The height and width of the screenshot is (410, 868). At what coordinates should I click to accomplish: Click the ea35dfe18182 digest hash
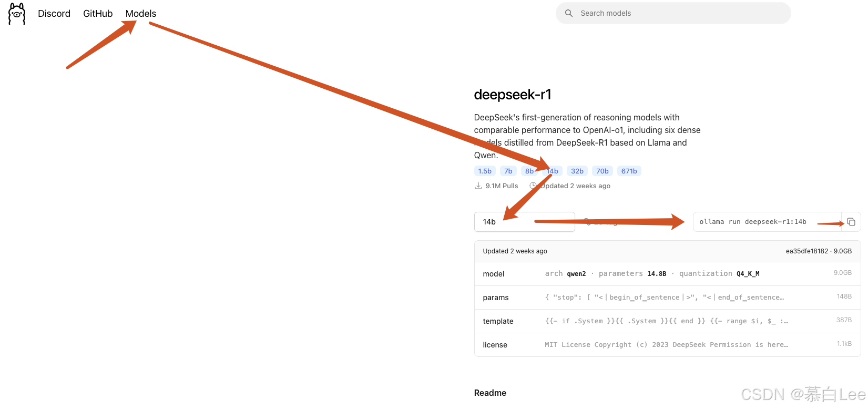[806, 251]
